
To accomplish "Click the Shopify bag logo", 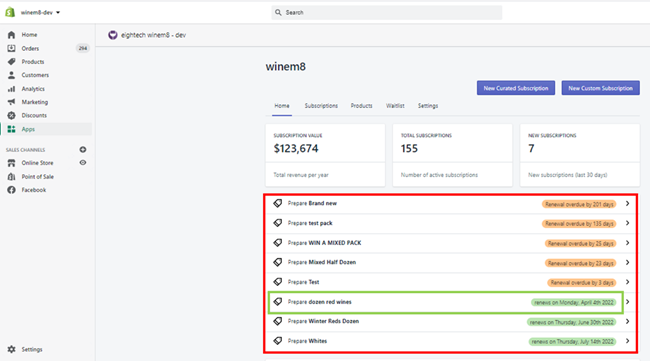I will [10, 12].
